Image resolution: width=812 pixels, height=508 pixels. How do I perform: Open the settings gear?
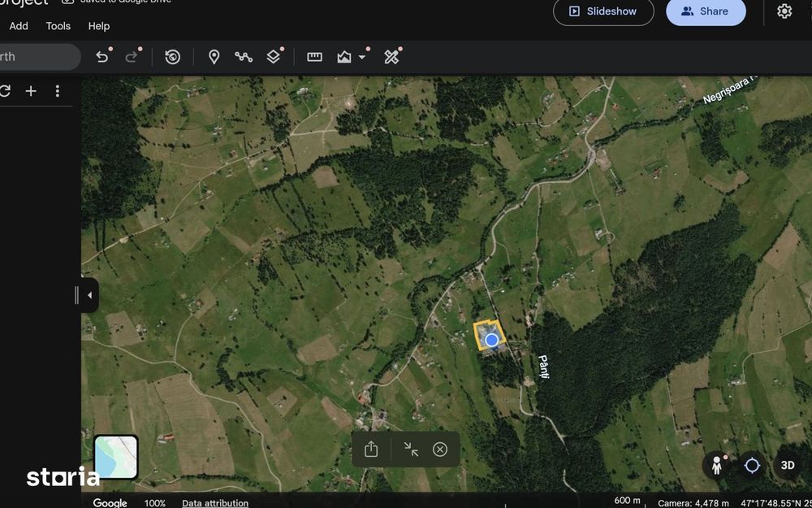click(784, 11)
